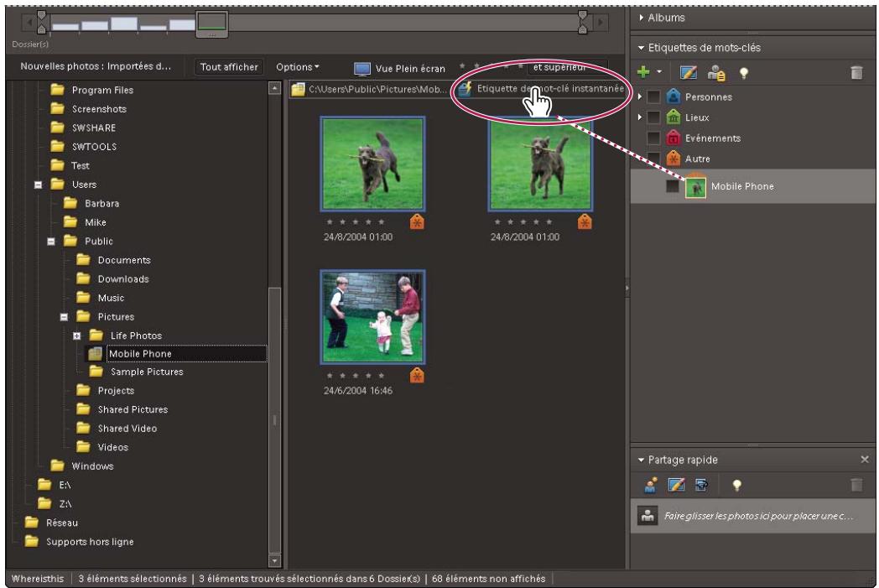Image resolution: width=879 pixels, height=588 pixels.
Task: Expand the Life Photos folder node
Action: (77, 336)
